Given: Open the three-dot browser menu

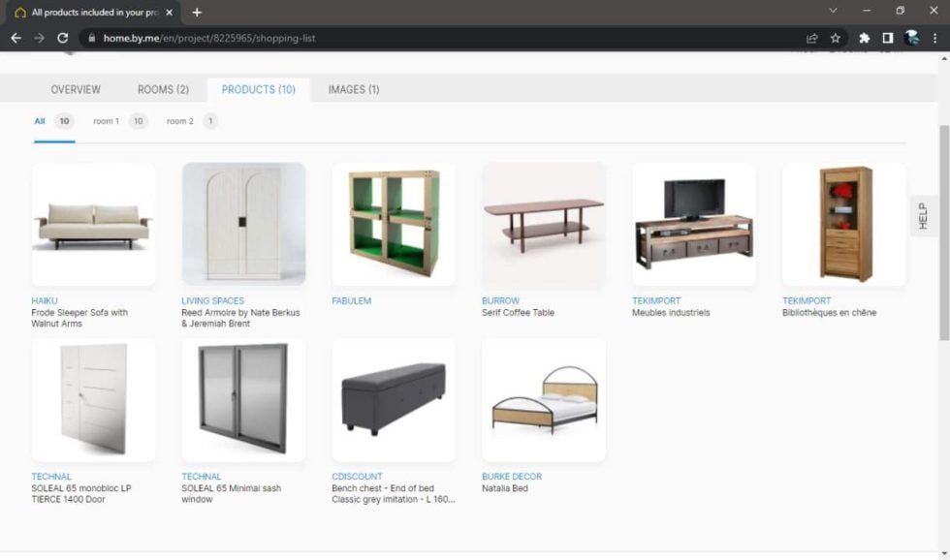Looking at the screenshot, I should click(934, 38).
